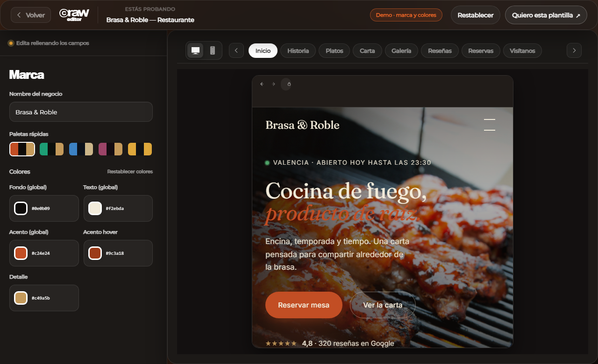
Task: Click the Brasa & Roble preview logo
Action: 302,125
